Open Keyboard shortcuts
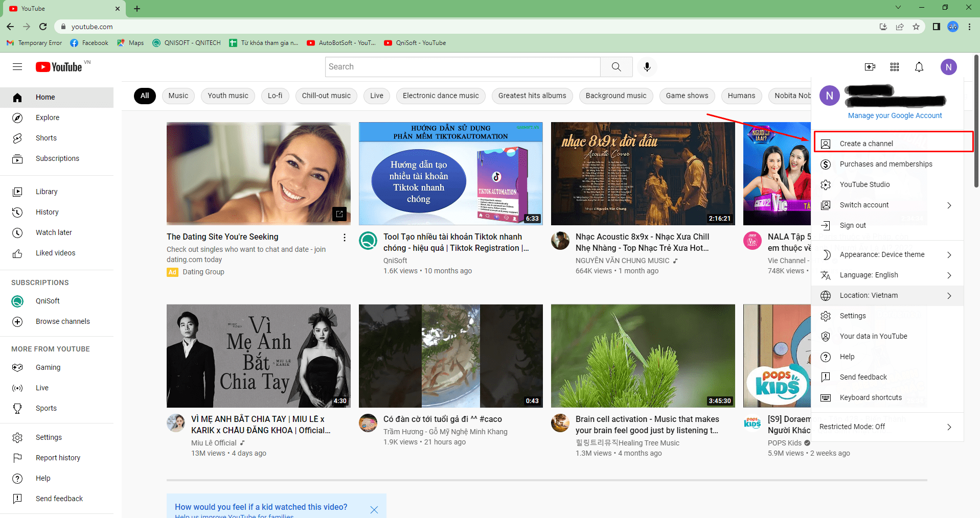Image resolution: width=980 pixels, height=518 pixels. pyautogui.click(x=887, y=397)
